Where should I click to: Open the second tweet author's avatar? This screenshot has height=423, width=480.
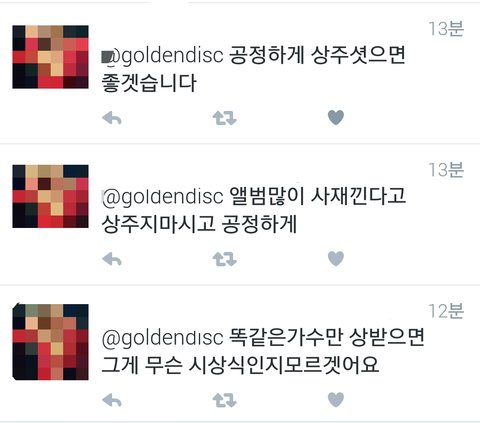click(50, 196)
